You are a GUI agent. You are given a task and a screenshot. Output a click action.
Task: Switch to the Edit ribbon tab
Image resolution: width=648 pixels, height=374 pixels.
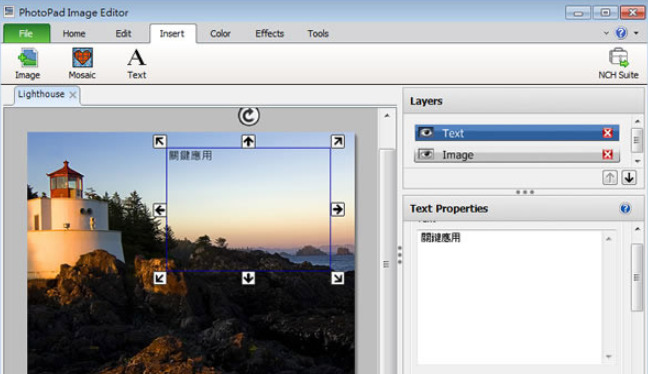[x=123, y=33]
